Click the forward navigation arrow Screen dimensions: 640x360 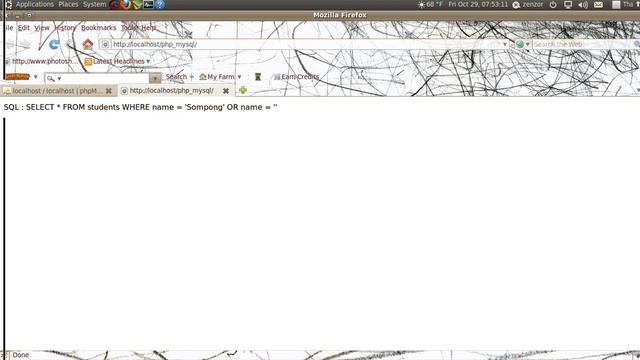pos(25,44)
